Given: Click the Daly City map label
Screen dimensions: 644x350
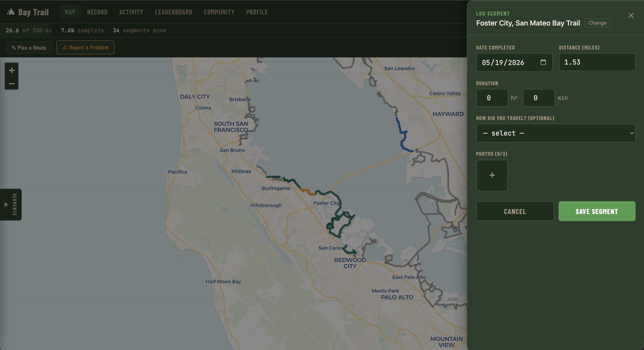Looking at the screenshot, I should click(x=195, y=97).
